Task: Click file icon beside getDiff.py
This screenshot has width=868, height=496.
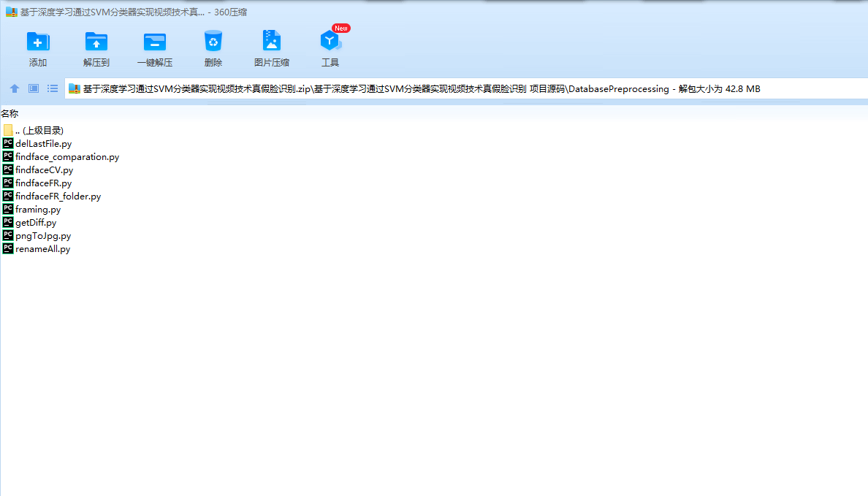Action: coord(8,223)
